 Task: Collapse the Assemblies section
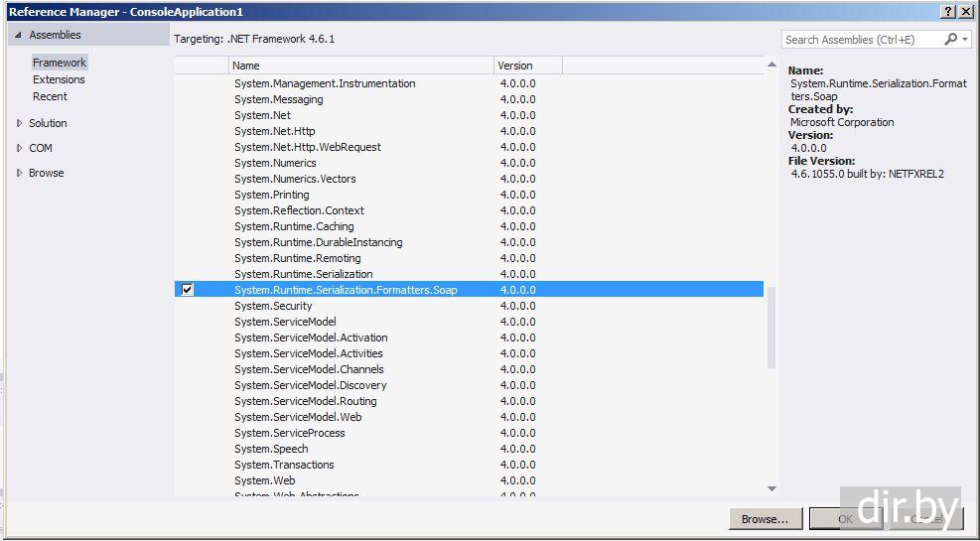pos(18,35)
